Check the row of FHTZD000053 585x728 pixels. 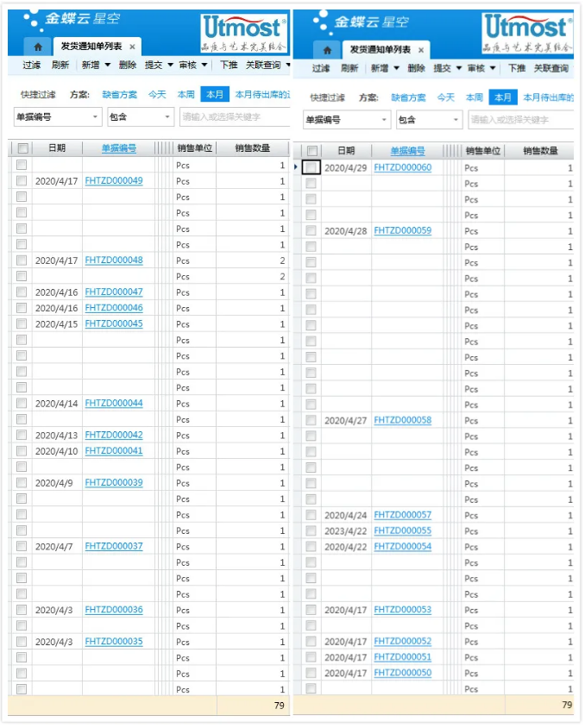click(311, 610)
